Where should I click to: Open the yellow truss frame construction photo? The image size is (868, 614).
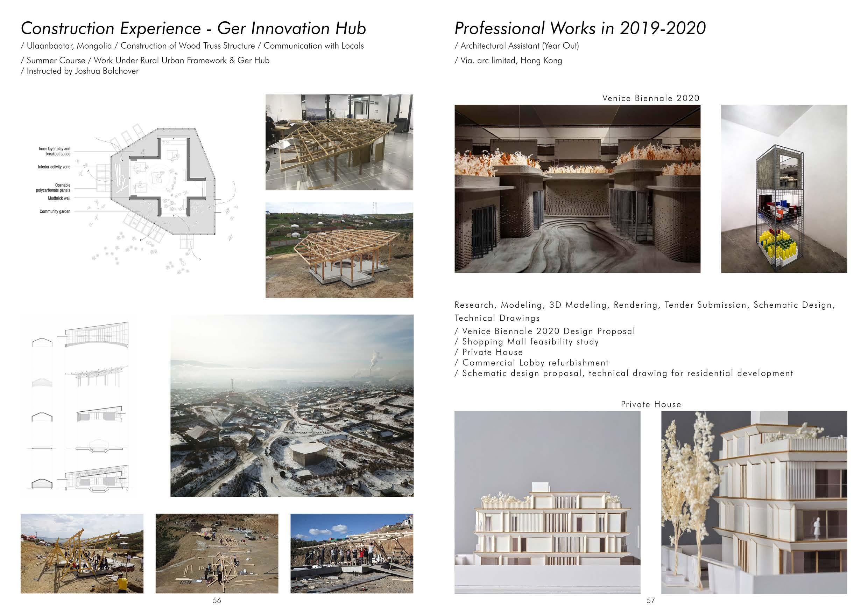82,553
